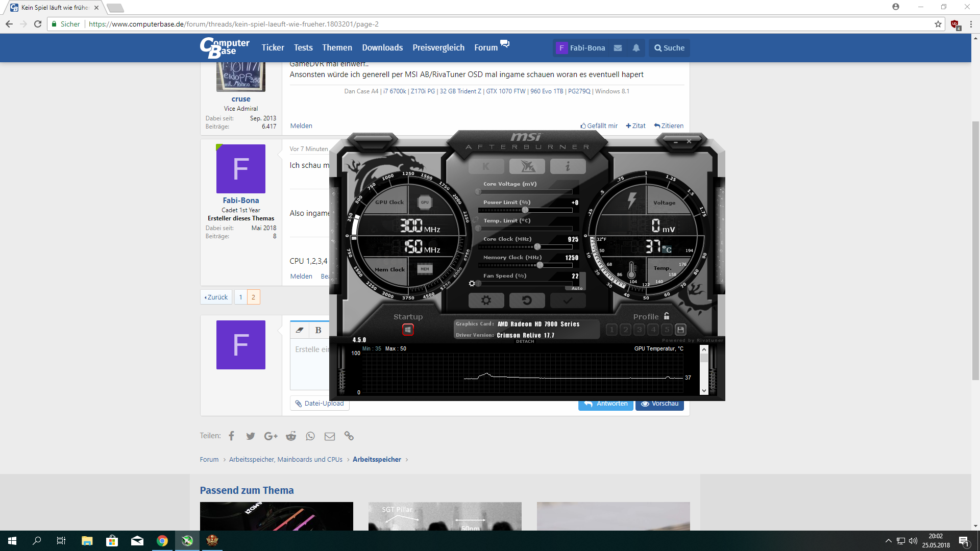Click the save profile floppy icon
The height and width of the screenshot is (551, 980).
click(x=680, y=330)
